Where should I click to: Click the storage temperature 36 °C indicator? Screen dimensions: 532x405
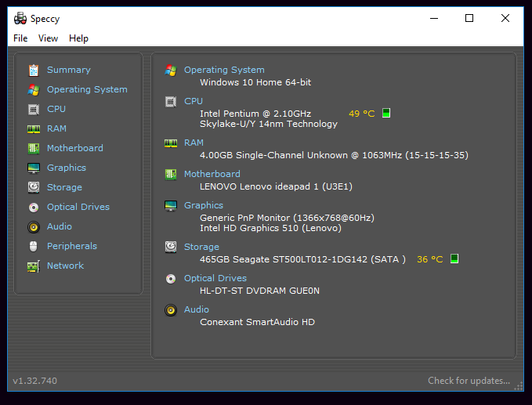click(x=429, y=259)
